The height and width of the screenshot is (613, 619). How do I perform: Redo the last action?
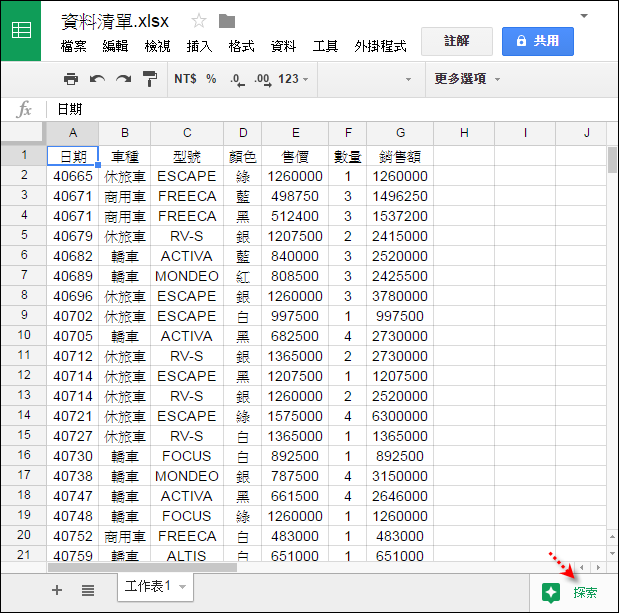pyautogui.click(x=124, y=79)
